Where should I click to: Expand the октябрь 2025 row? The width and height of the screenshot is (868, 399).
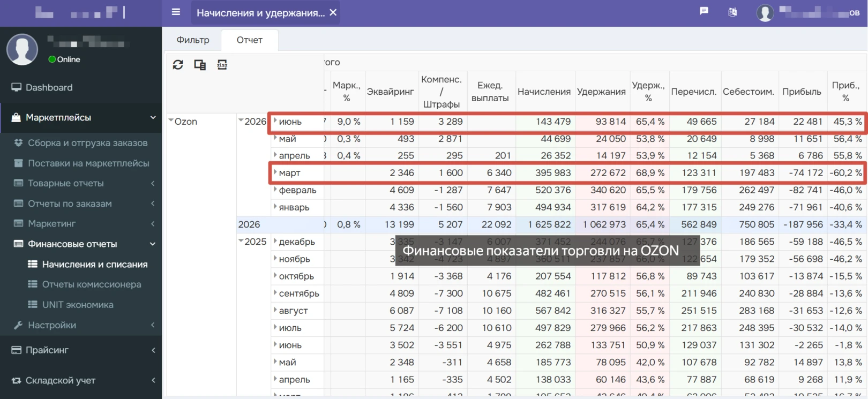click(275, 276)
